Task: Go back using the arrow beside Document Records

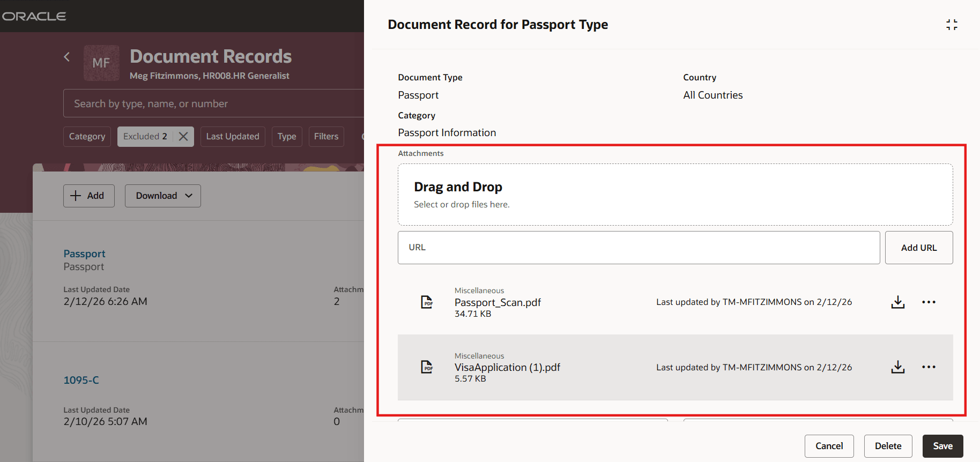Action: [x=67, y=57]
